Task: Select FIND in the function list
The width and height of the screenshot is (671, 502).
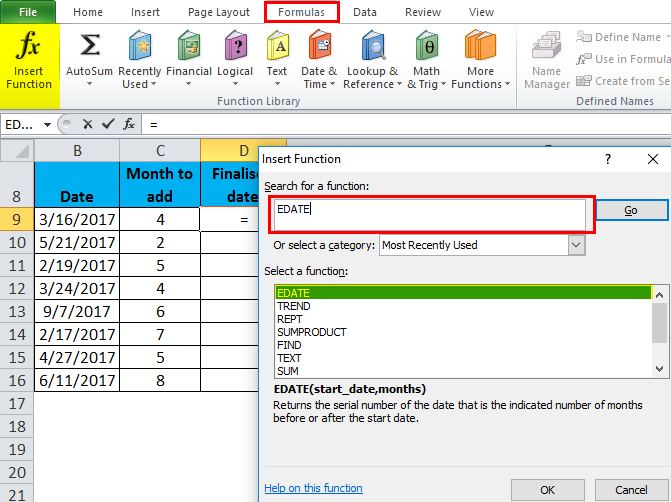Action: 463,345
